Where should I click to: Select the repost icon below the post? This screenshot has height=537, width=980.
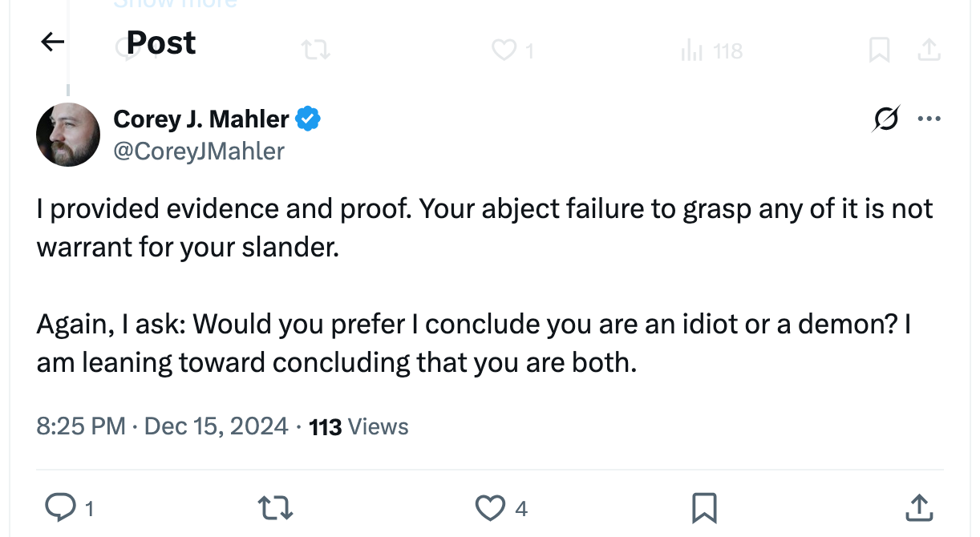274,507
